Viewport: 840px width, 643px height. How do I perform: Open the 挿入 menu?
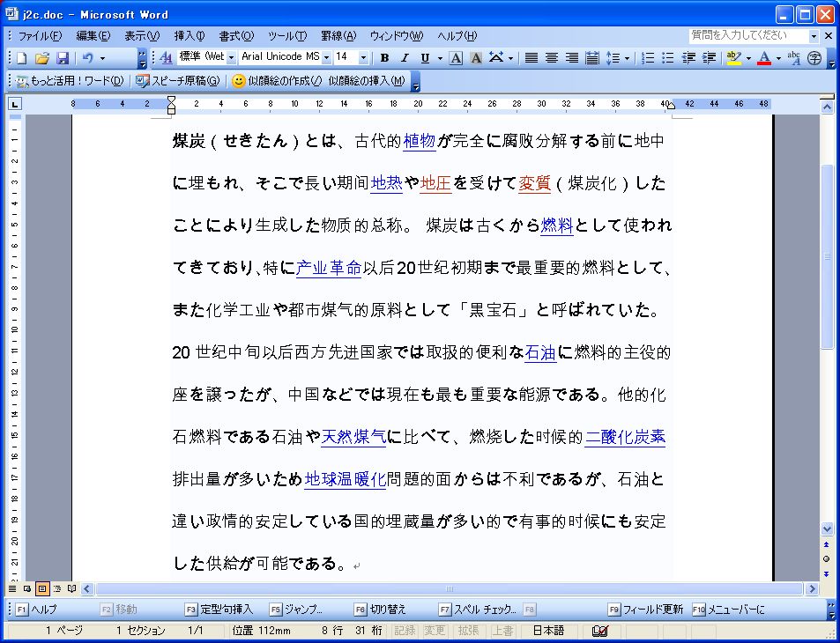(190, 36)
